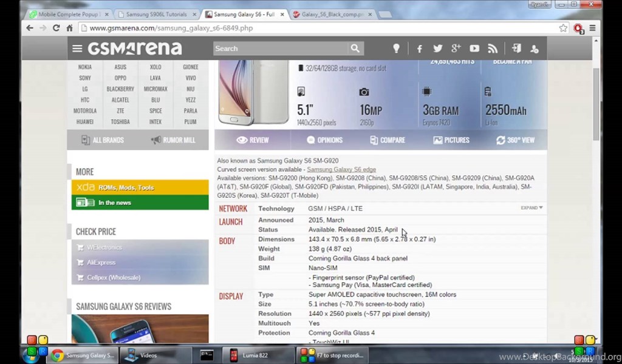The image size is (622, 364).
Task: Open Cellpex (Wholesale) price link
Action: point(114,277)
